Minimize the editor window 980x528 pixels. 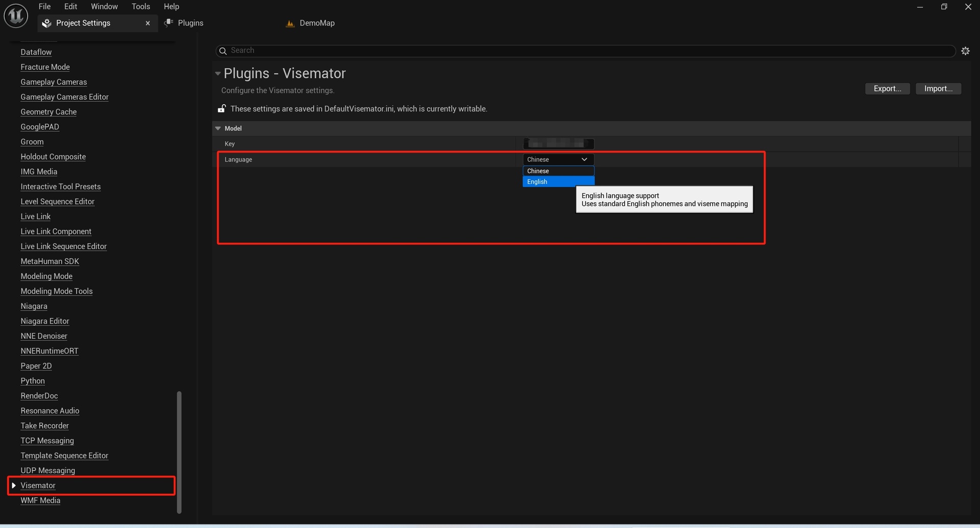920,7
